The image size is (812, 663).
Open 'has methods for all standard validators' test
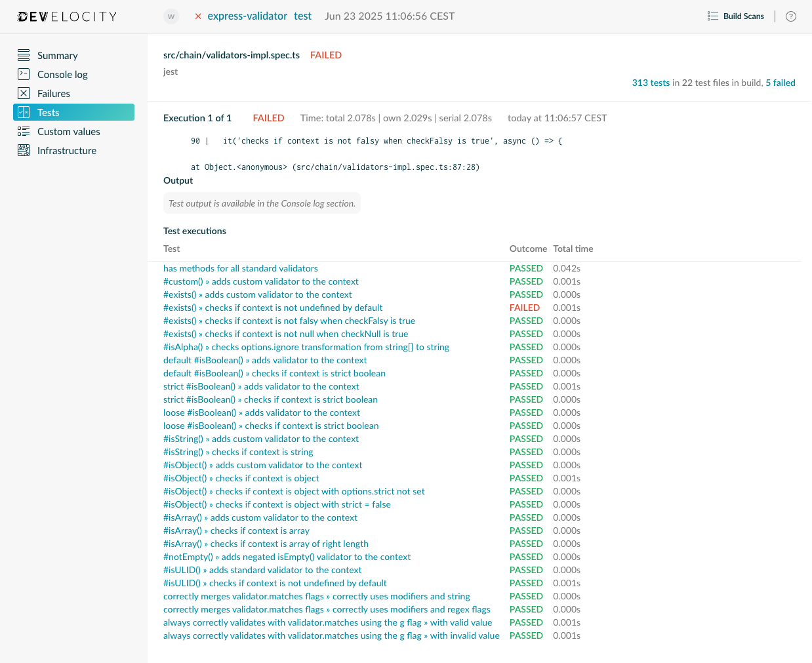240,268
